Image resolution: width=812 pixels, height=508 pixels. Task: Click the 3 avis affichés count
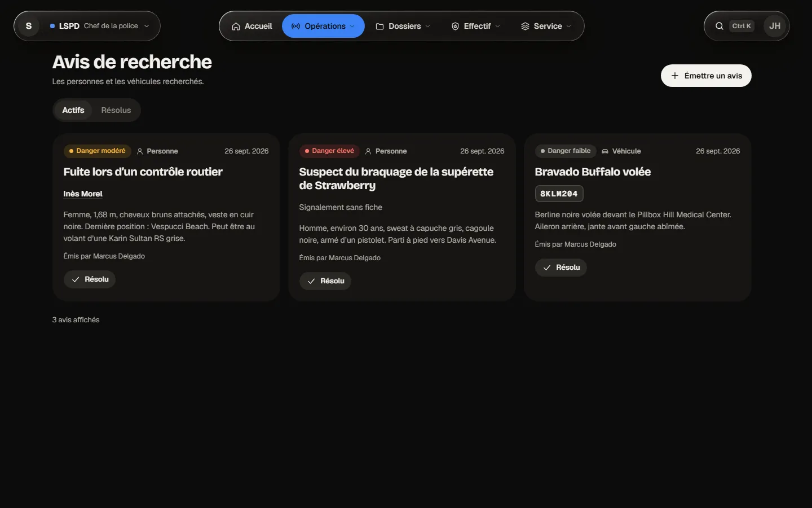point(76,320)
